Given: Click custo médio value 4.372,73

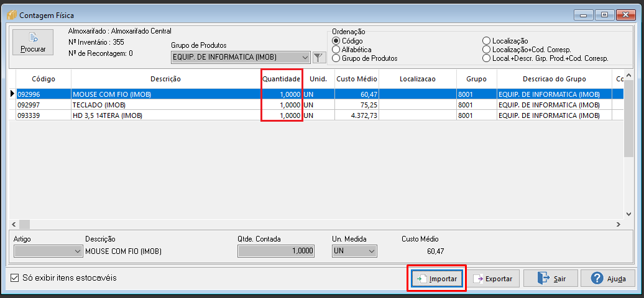Looking at the screenshot, I should (357, 115).
